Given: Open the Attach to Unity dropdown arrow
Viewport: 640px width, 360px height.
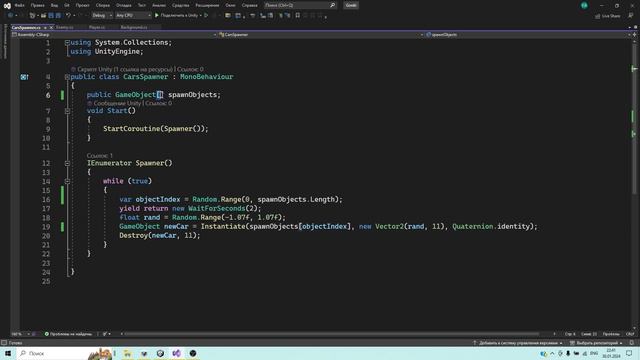Looking at the screenshot, I should tap(201, 16).
